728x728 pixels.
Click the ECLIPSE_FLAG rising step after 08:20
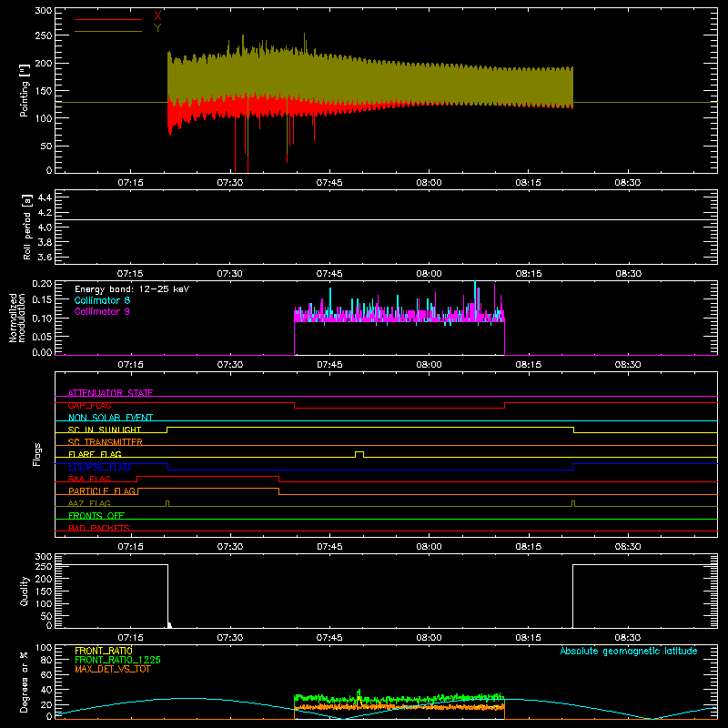(x=573, y=467)
